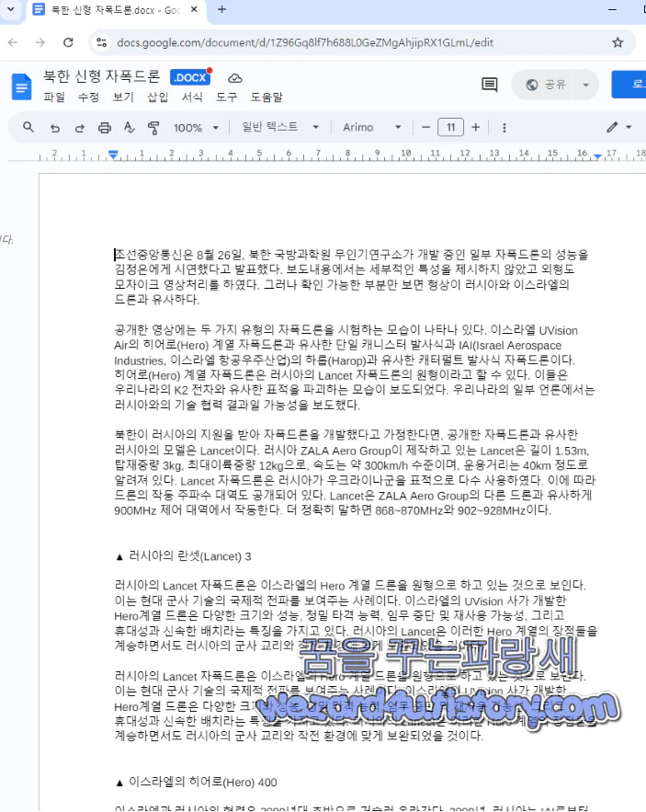Go back to the previous page
The width and height of the screenshot is (646, 812).
click(x=13, y=42)
